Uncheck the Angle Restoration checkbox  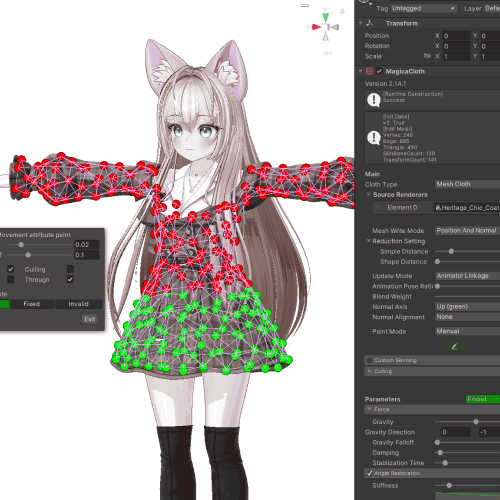(x=369, y=473)
